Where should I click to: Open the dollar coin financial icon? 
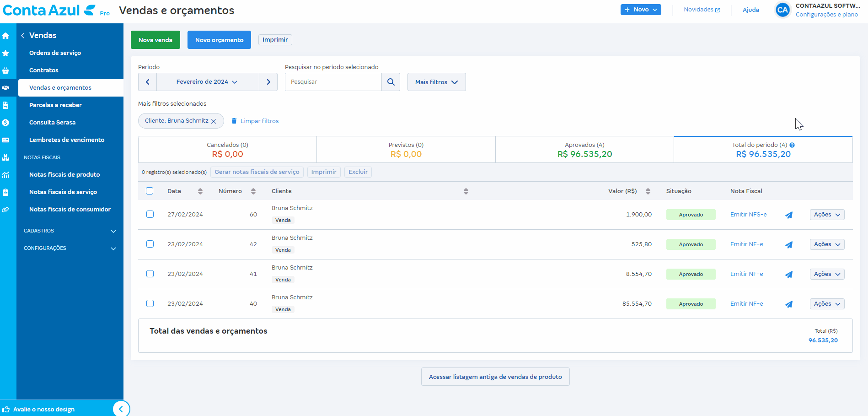pyautogui.click(x=5, y=123)
